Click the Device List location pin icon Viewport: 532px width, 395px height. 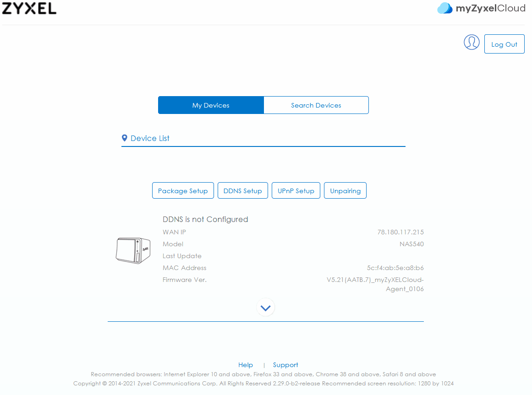125,138
